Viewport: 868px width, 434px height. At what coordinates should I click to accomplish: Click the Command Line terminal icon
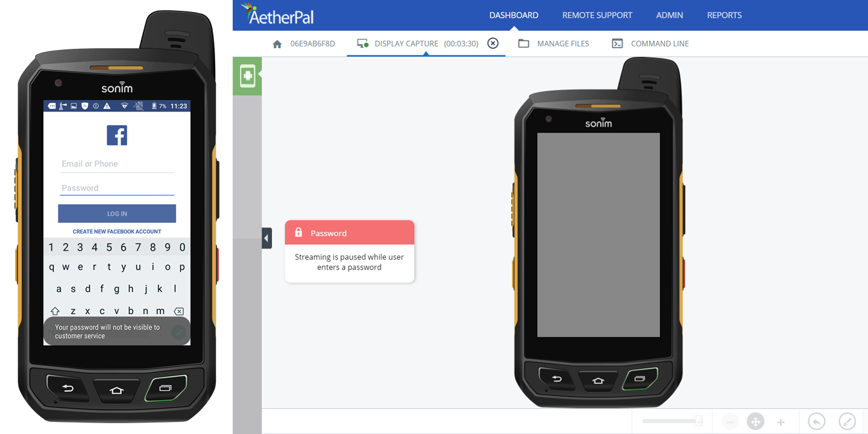tap(617, 43)
